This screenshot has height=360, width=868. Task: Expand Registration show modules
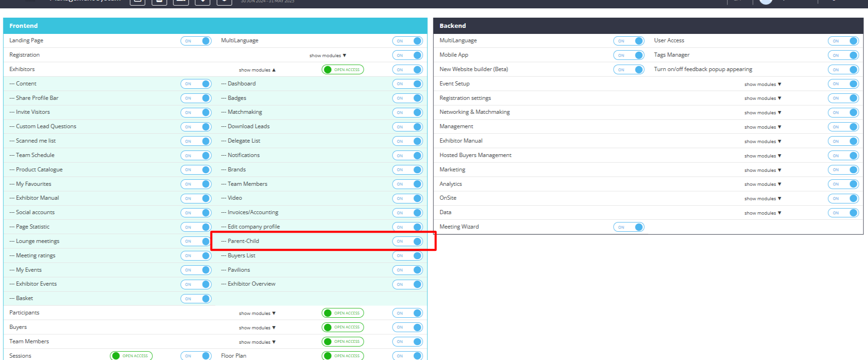click(327, 55)
